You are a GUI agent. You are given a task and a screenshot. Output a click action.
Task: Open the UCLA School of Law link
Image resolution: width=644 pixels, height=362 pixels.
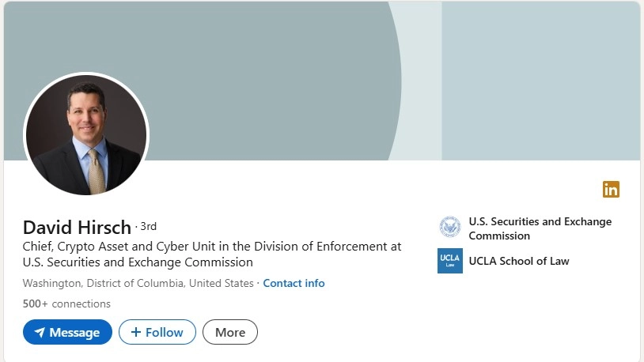coord(519,261)
